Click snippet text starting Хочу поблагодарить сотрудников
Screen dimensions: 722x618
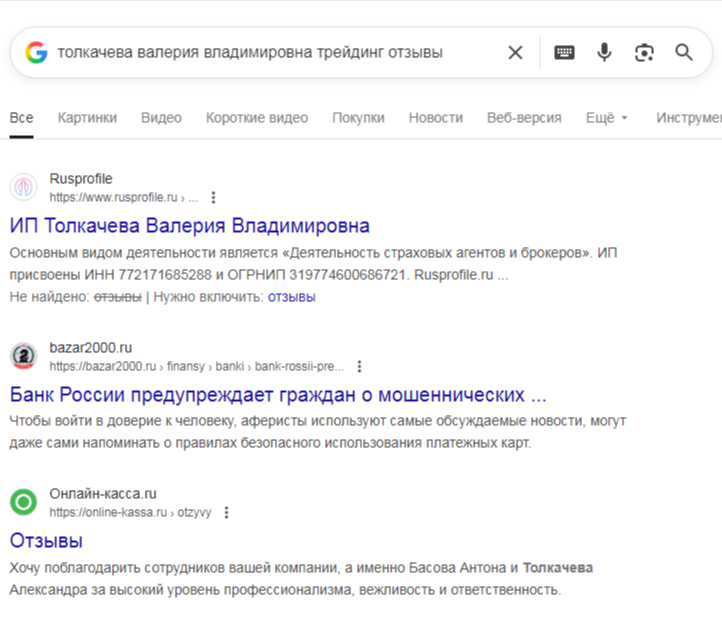click(301, 579)
